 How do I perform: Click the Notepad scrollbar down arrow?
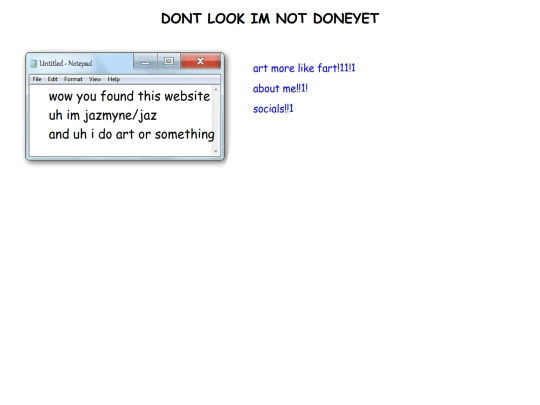pos(216,151)
